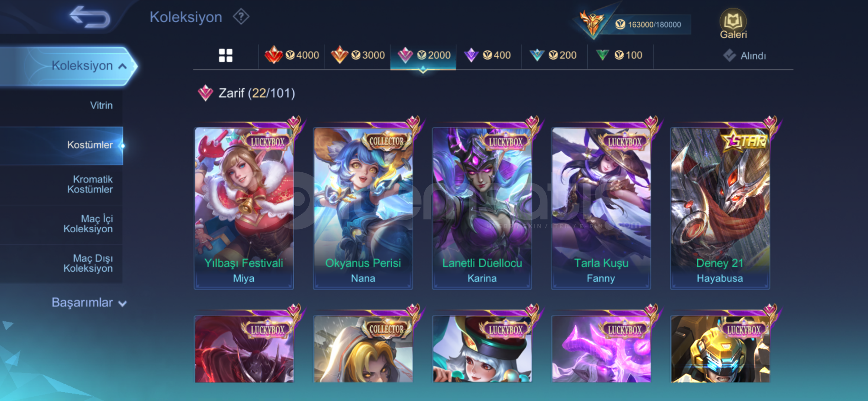The image size is (868, 401).
Task: Open the Koleksiyon help question mark icon
Action: [241, 17]
